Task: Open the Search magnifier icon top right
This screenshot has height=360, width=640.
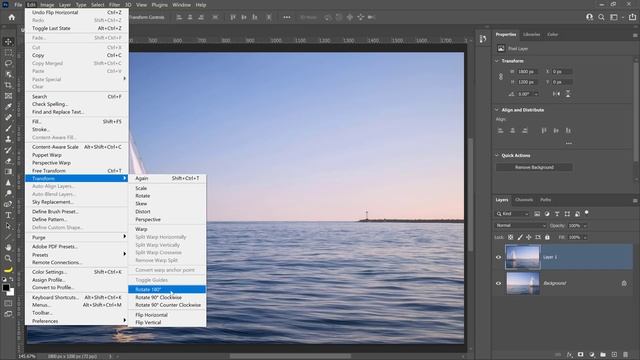Action: [601, 17]
